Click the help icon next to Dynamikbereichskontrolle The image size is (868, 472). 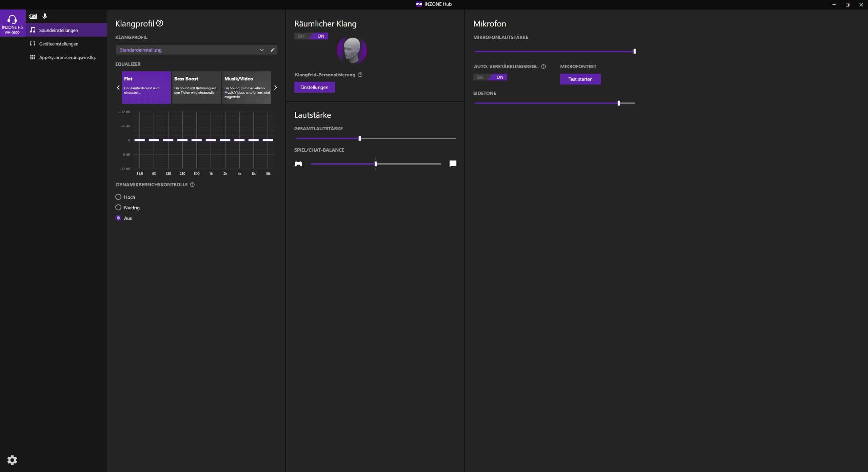(x=192, y=185)
